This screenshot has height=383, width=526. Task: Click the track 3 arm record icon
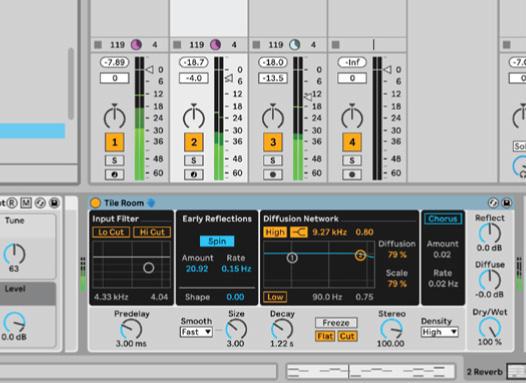(x=273, y=174)
